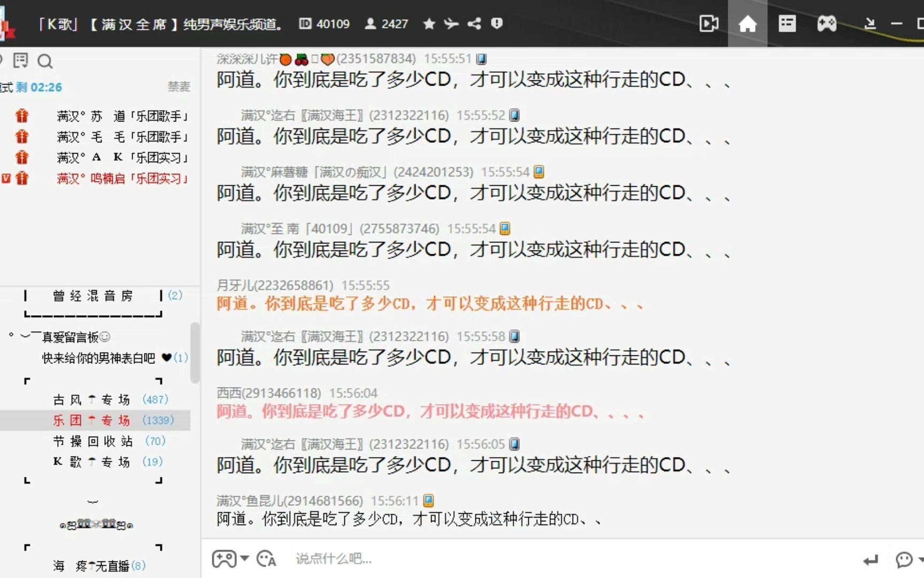
Task: Click username 满汉°鱼昆儿(2914681566)
Action: point(289,501)
